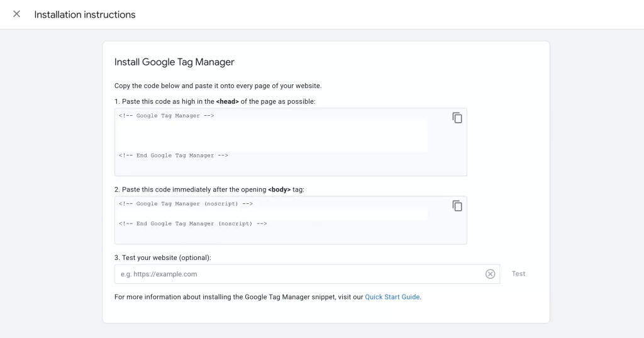Click 'Copy the code below' instruction text

[x=218, y=86]
